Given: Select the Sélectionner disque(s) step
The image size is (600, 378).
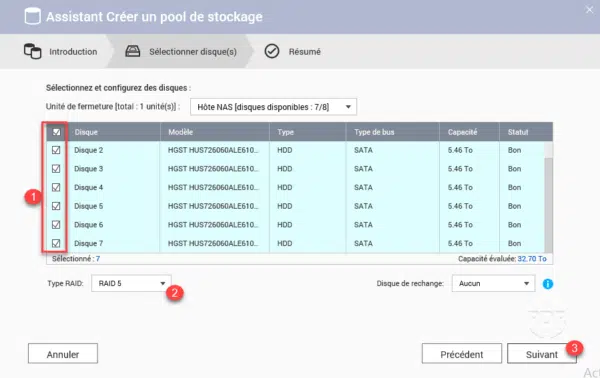Looking at the screenshot, I should [x=181, y=51].
